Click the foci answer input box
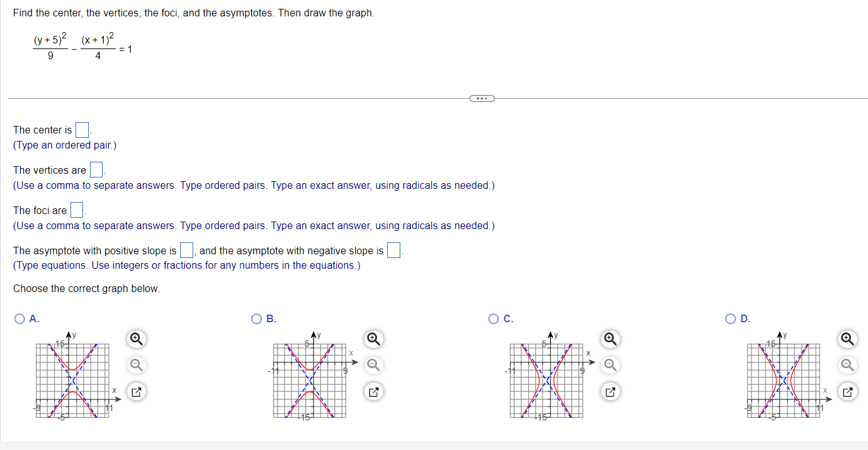This screenshot has height=450, width=868. (x=76, y=210)
